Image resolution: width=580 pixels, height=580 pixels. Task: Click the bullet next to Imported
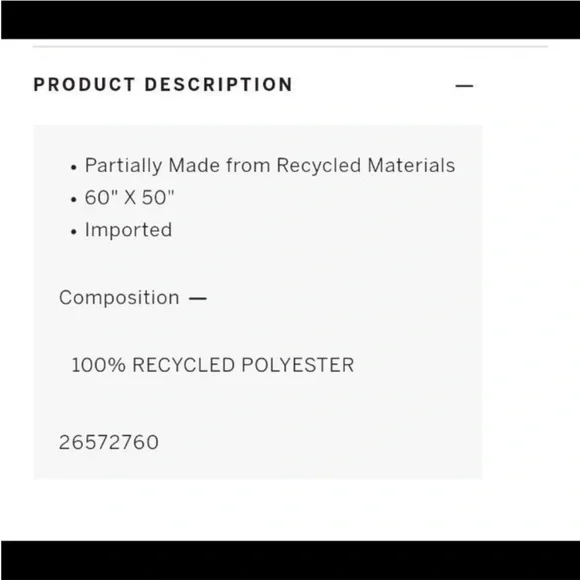click(74, 232)
